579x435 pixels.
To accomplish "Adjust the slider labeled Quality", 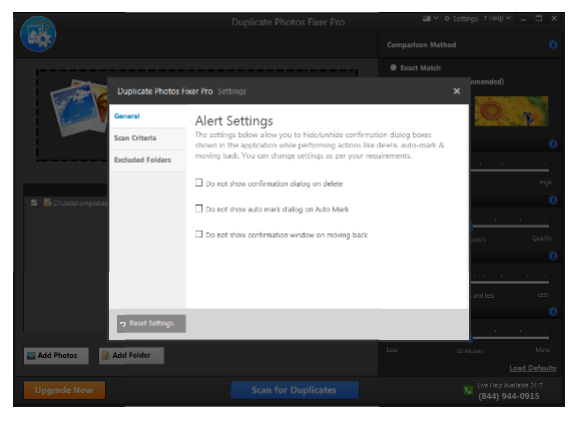I will [510, 226].
